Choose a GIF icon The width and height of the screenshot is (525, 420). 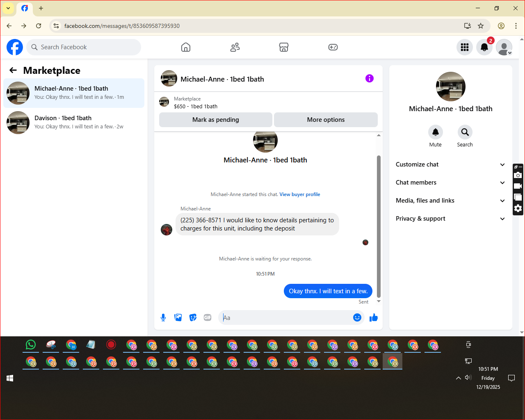pos(208,317)
